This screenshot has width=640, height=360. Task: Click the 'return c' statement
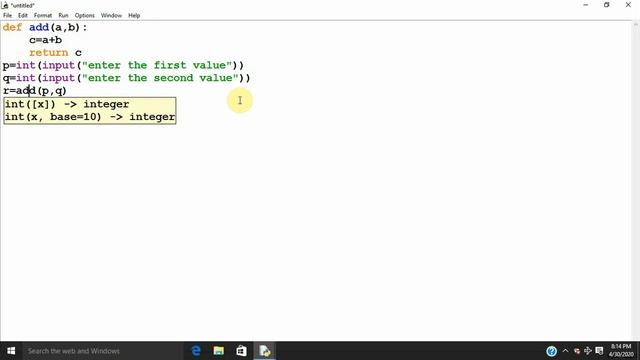coord(55,53)
